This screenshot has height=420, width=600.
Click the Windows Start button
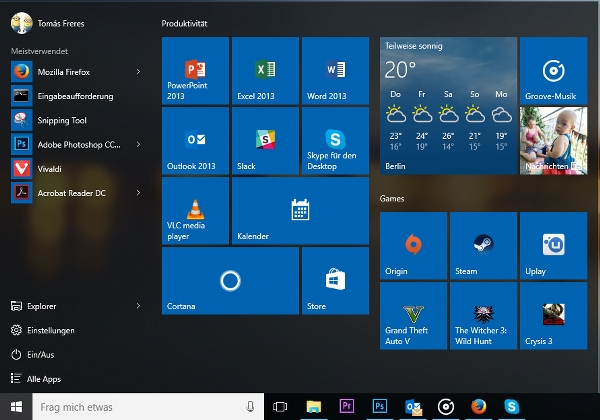click(16, 407)
